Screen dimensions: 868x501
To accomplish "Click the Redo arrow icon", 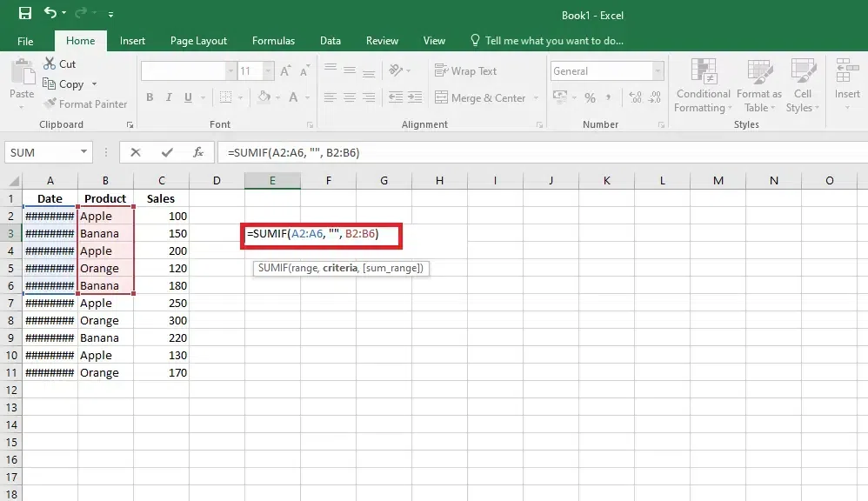I will [81, 12].
